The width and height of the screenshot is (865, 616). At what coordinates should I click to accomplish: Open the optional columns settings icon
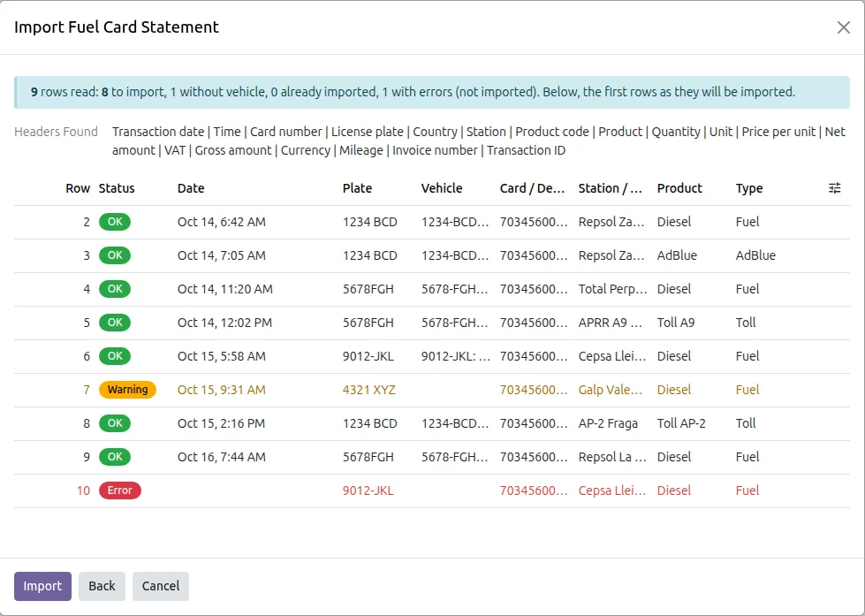835,188
